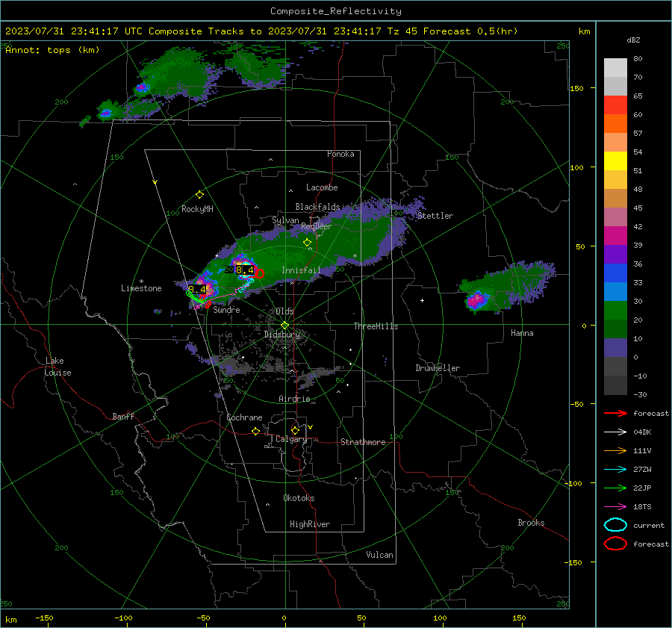Click the yellow diamond marker beside Cochrane
The image size is (672, 628).
(x=256, y=431)
